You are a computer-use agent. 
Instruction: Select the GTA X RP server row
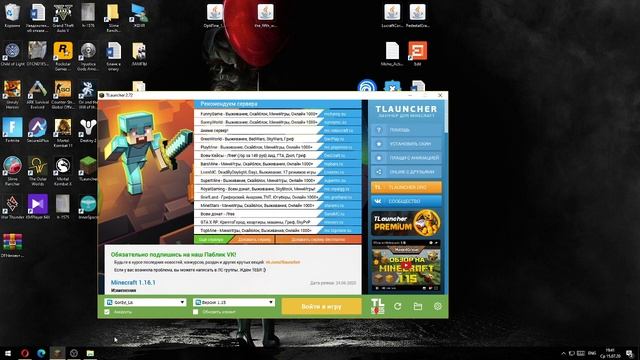278,222
